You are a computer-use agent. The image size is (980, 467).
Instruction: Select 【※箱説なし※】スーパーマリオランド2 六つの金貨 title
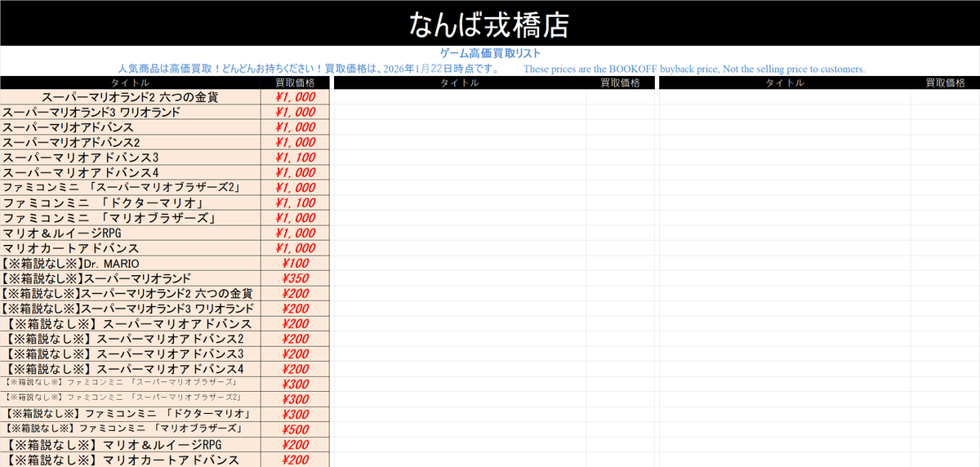pos(131,293)
